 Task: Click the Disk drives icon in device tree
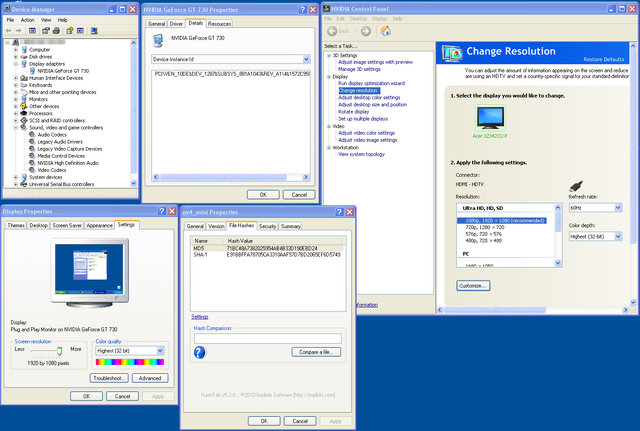click(24, 57)
